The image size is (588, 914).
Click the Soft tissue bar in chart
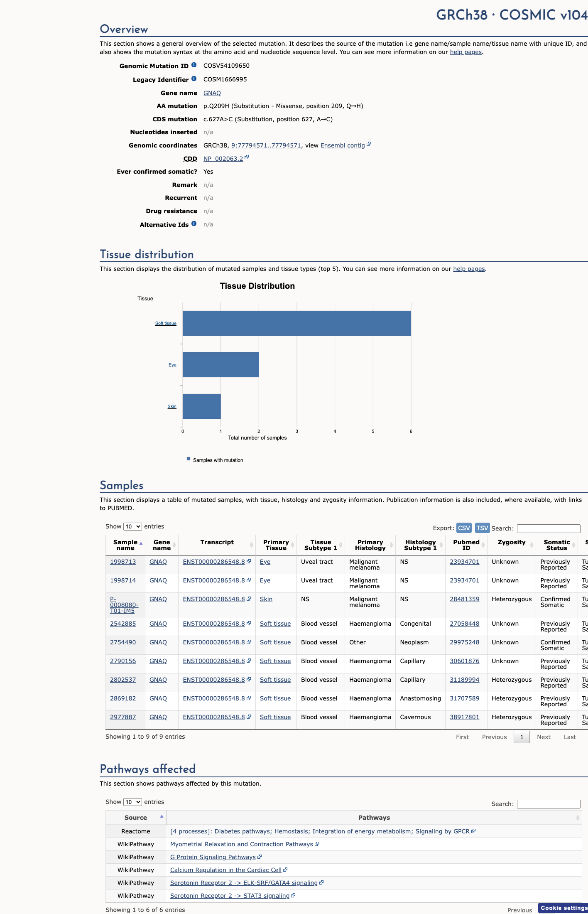pyautogui.click(x=297, y=323)
